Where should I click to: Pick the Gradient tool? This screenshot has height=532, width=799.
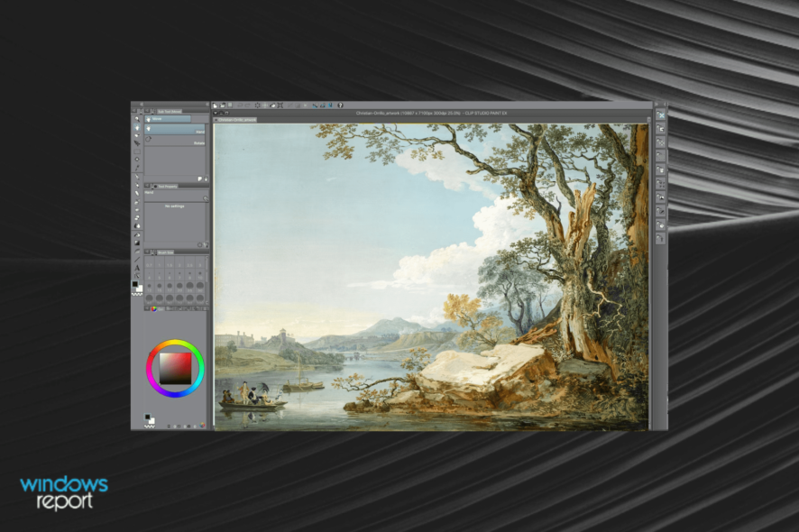click(x=137, y=243)
